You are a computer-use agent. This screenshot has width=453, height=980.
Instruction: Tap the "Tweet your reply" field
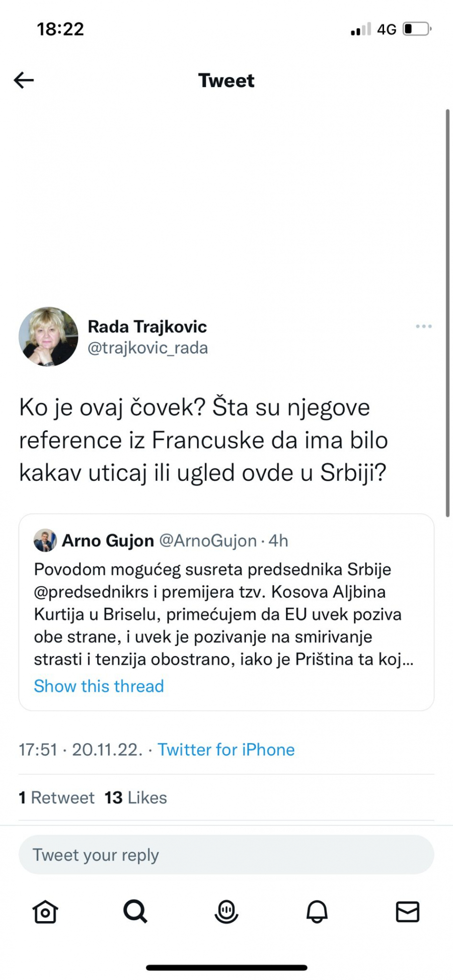pos(226,854)
